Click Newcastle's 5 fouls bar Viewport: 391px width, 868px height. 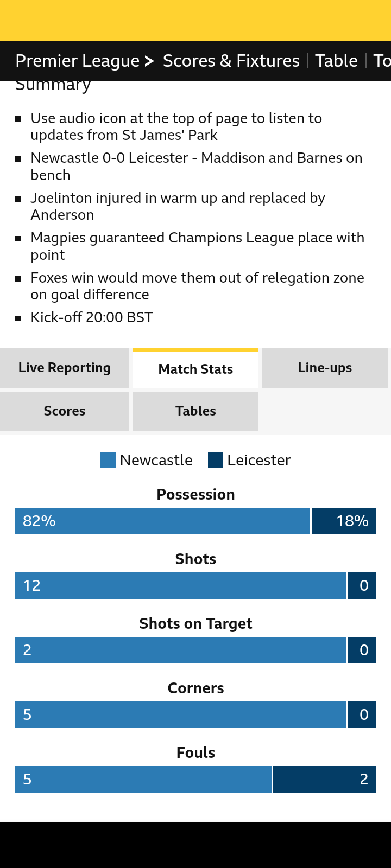(143, 780)
